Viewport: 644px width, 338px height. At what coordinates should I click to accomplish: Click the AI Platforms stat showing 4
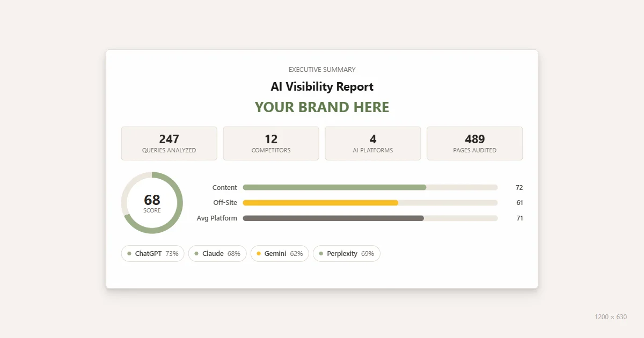click(x=373, y=143)
